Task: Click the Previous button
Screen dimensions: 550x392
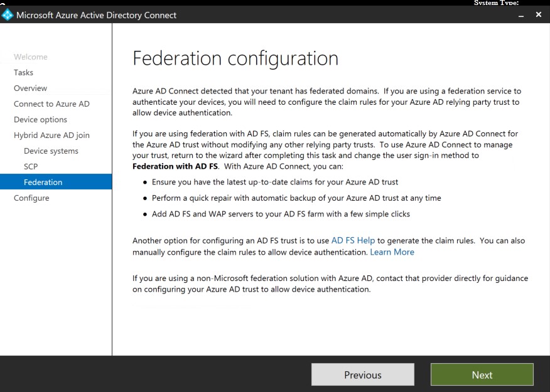Action: click(x=363, y=374)
